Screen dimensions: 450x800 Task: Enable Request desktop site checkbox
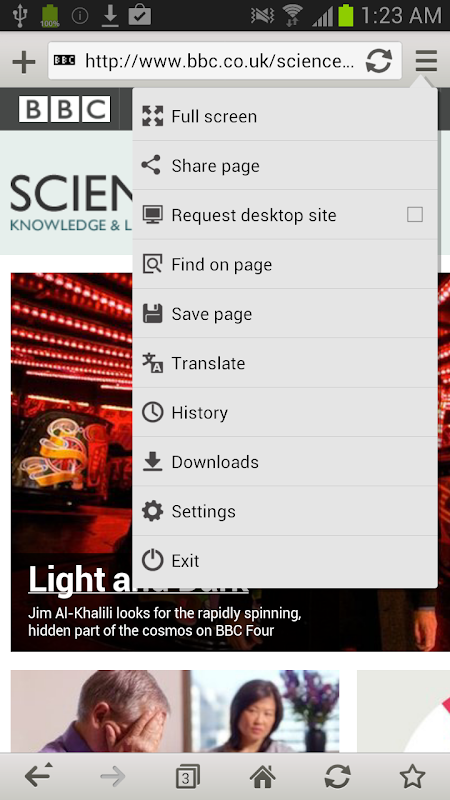point(415,215)
